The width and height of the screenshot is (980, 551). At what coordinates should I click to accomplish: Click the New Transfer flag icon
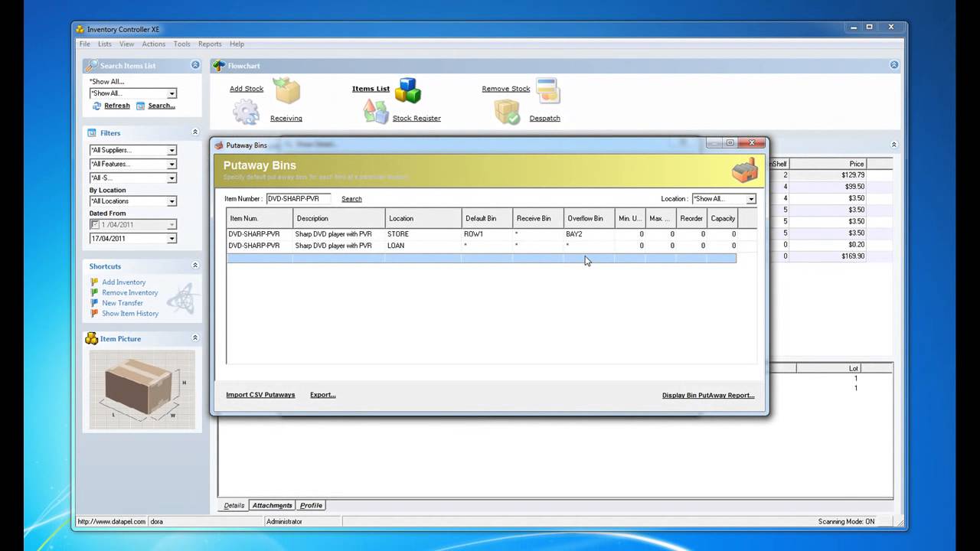pos(94,303)
